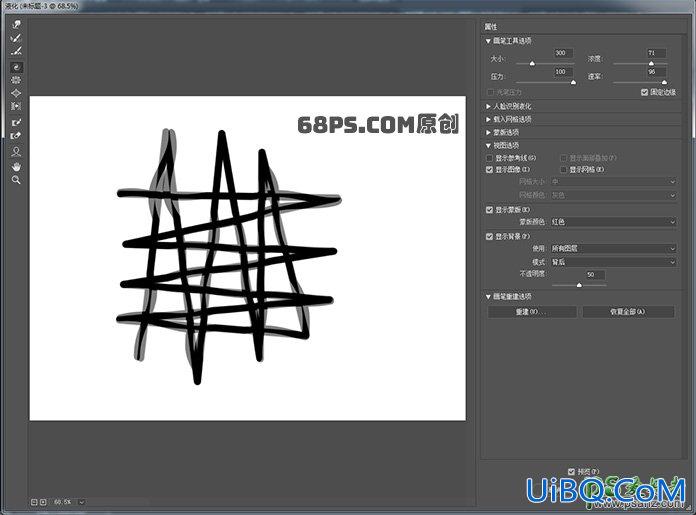Click the Pressure value field 100
Image resolution: width=696 pixels, height=515 pixels.
coord(563,72)
